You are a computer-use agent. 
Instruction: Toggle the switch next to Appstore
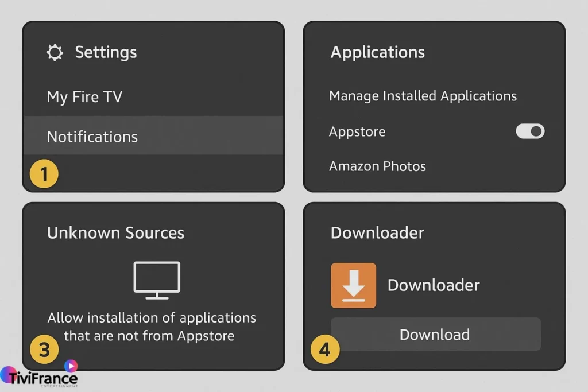[529, 131]
